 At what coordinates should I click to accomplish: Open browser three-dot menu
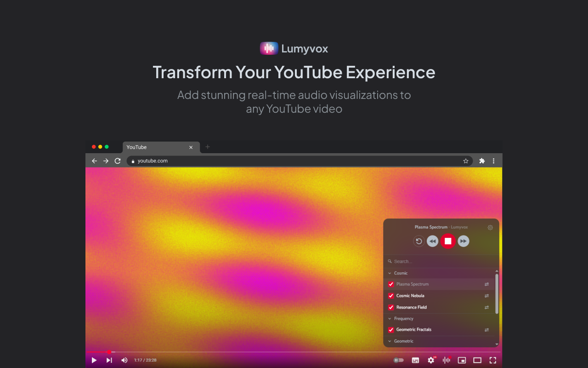pyautogui.click(x=493, y=161)
